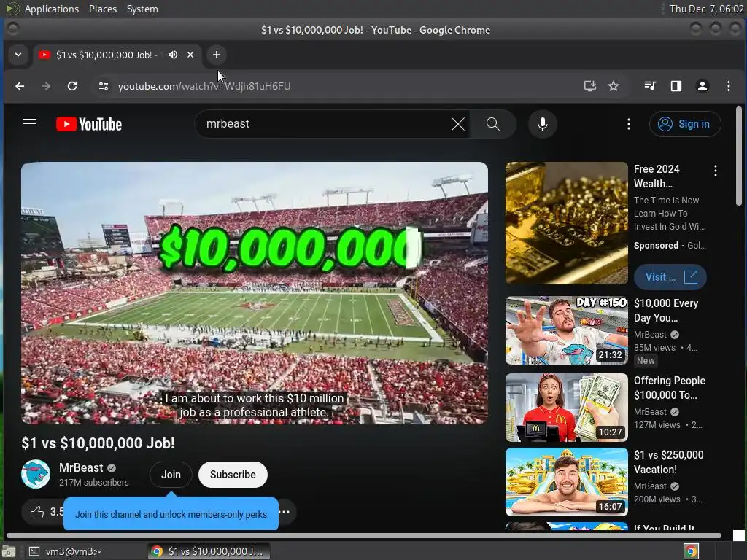Open $1 vs $250,000 Vacation! title
The image size is (747, 560).
[668, 462]
